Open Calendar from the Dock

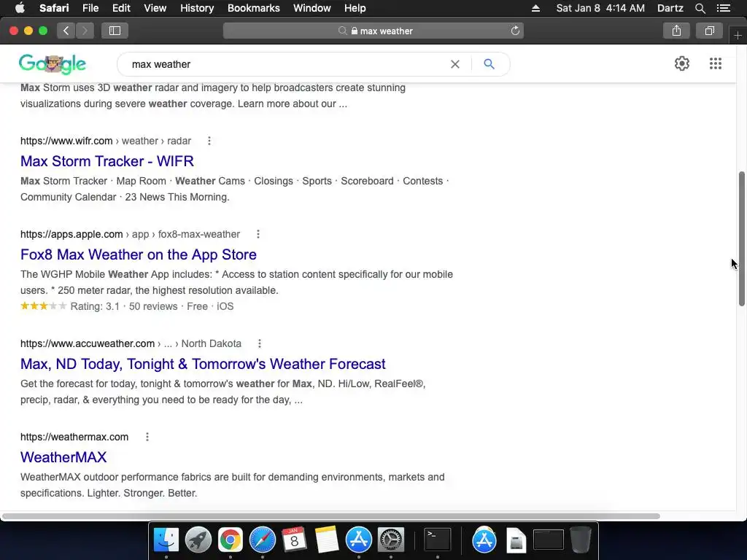[x=295, y=540]
